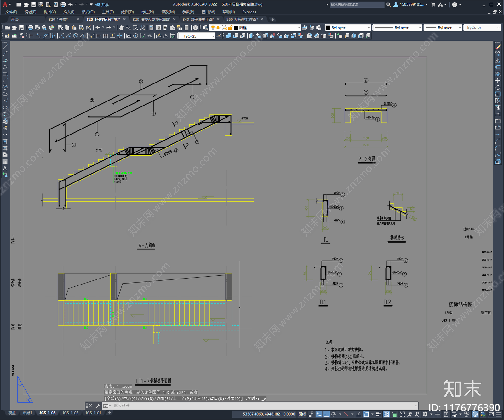Click the Center Mark tool
This screenshot has width=504, height=420.
coord(135,36)
